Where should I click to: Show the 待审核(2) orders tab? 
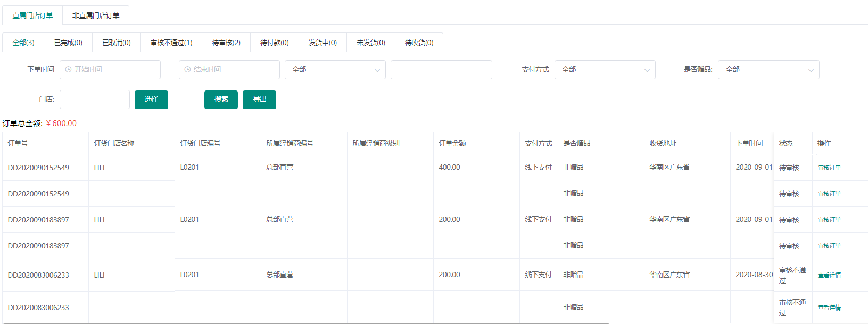[226, 43]
